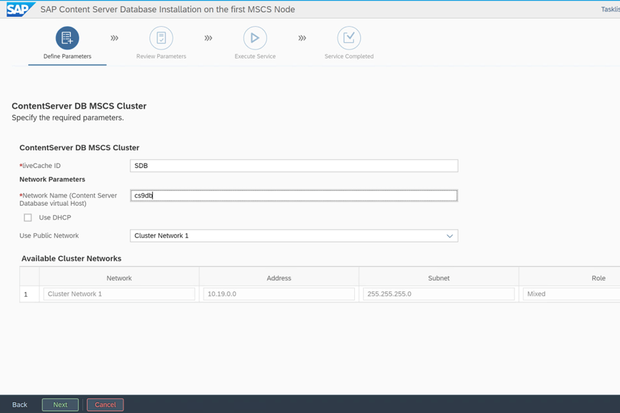
Task: Click the Mixed role cell
Action: (x=571, y=294)
